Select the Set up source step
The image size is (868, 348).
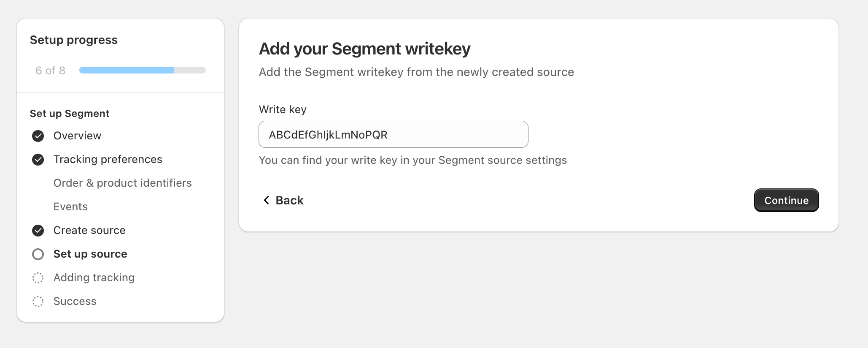90,254
